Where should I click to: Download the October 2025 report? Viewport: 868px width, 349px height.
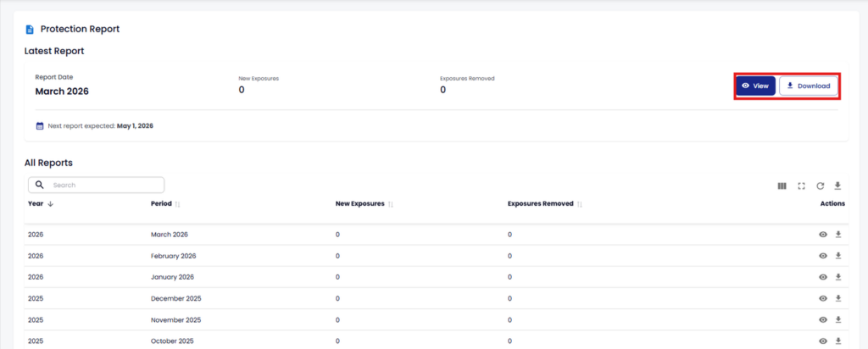[838, 341]
